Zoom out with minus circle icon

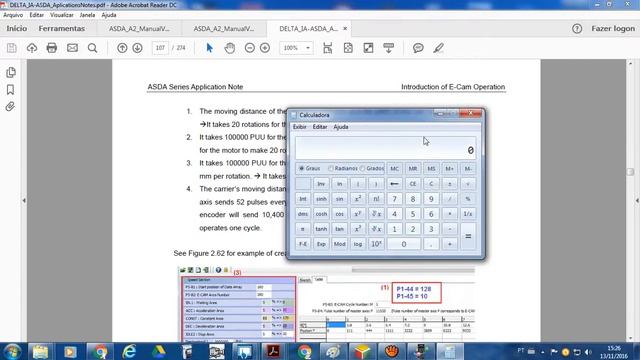pyautogui.click(x=250, y=48)
